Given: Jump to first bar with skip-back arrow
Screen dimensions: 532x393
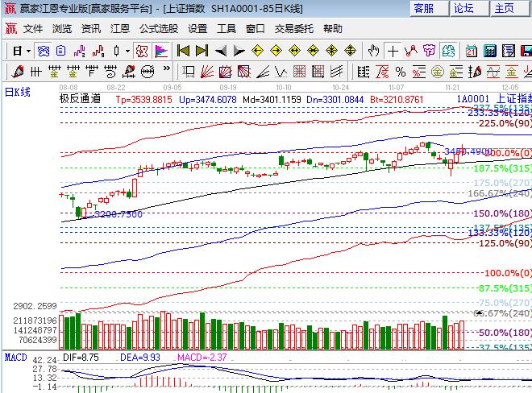Looking at the screenshot, I should coord(184,50).
